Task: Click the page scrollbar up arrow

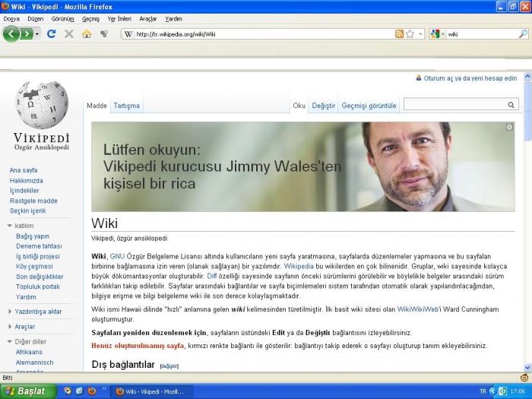Action: point(527,76)
